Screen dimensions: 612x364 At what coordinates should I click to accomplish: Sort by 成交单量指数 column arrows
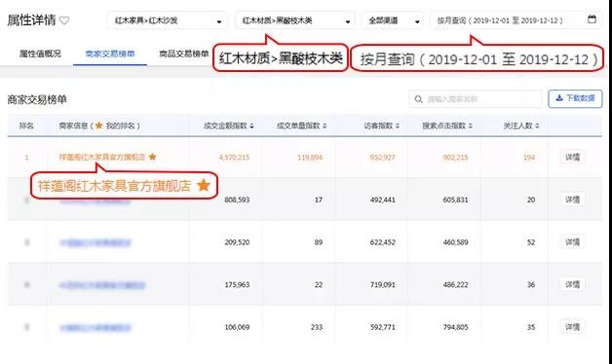(325, 126)
